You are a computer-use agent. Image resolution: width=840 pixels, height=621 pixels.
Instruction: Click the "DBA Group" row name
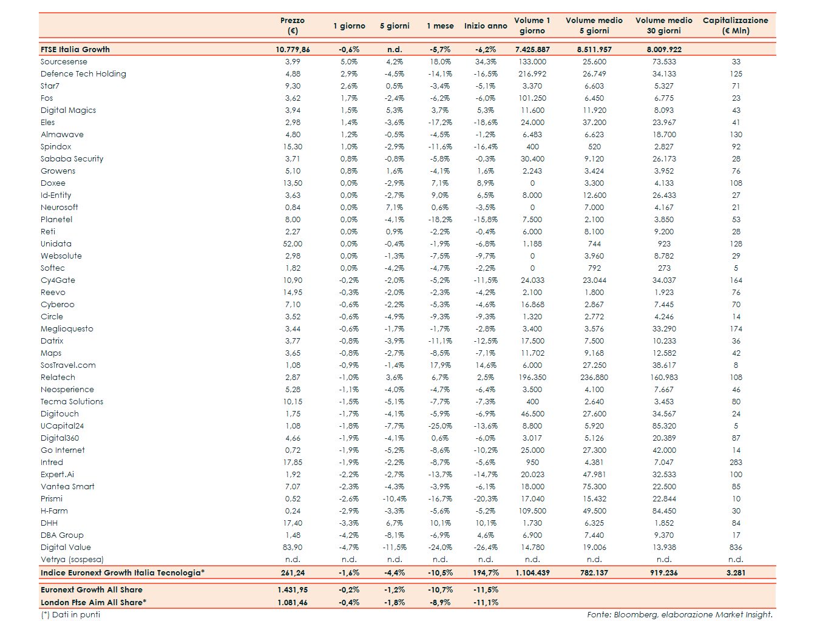coord(62,535)
